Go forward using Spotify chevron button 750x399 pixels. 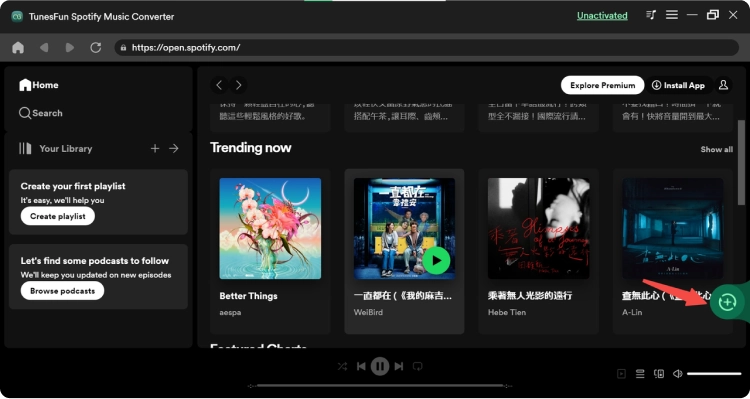tap(238, 85)
